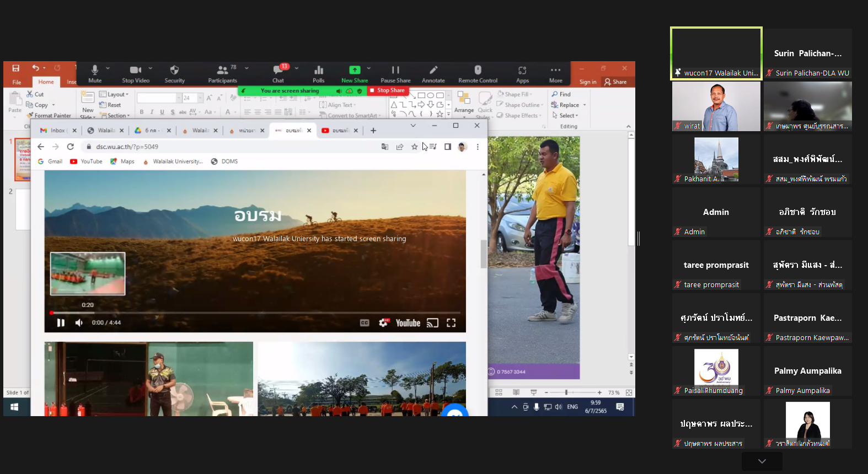
Task: Click the Chrome translate page icon
Action: pyautogui.click(x=384, y=147)
